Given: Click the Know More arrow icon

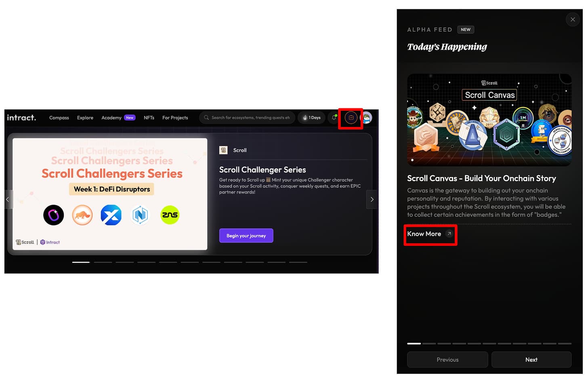Looking at the screenshot, I should 449,234.
